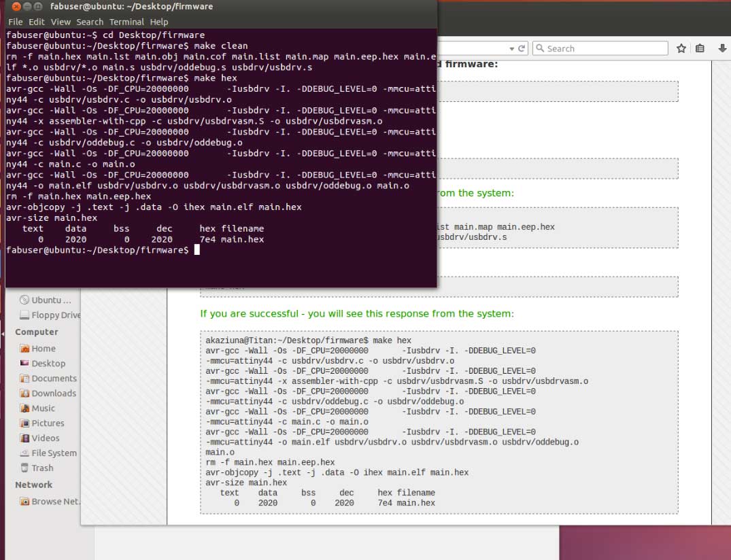
Task: Select Floppy Drive in the file manager sidebar
Action: 50,315
